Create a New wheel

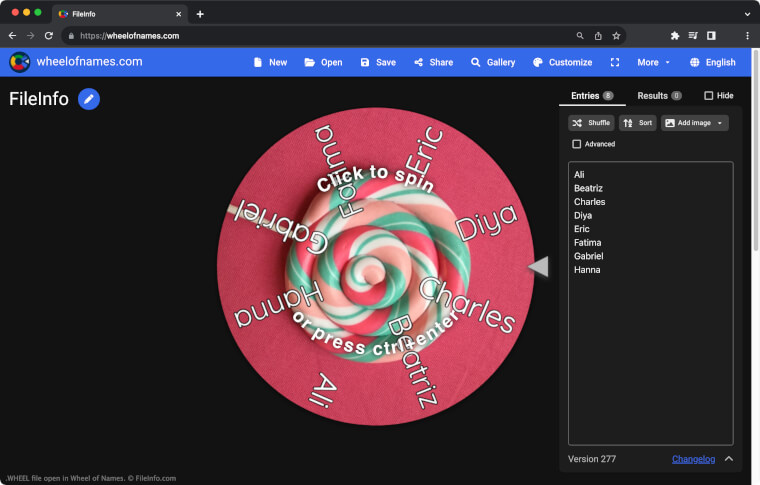click(x=270, y=62)
